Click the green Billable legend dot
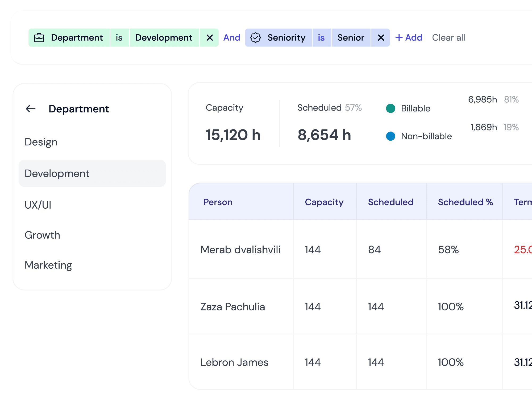The width and height of the screenshot is (532, 413). point(390,108)
